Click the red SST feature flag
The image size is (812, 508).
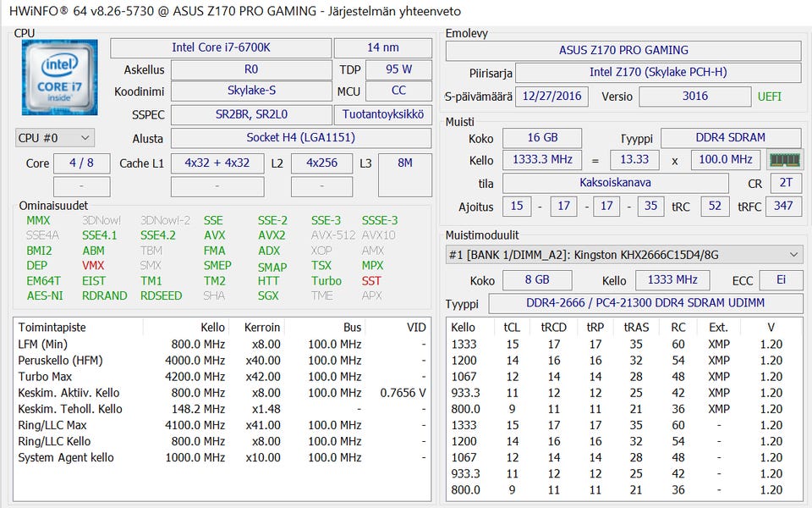click(371, 281)
